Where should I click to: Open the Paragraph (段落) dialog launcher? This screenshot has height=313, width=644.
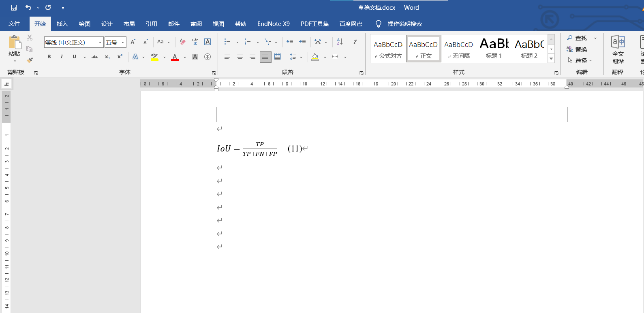(x=362, y=73)
